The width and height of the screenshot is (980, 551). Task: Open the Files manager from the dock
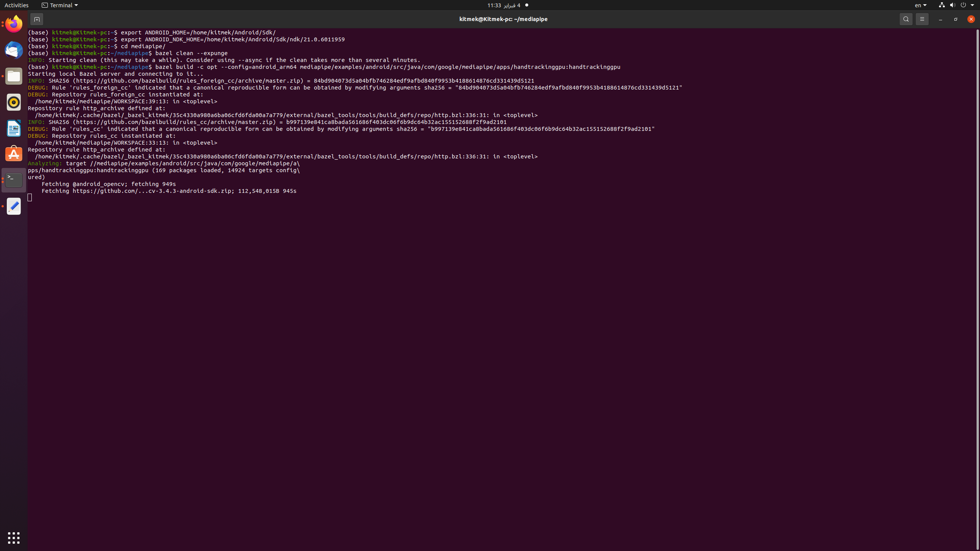point(13,76)
